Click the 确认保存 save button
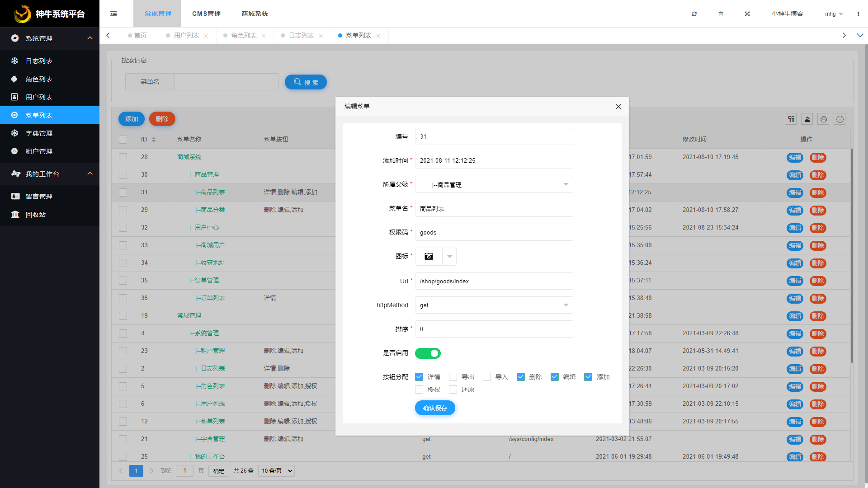868x488 pixels. (434, 408)
